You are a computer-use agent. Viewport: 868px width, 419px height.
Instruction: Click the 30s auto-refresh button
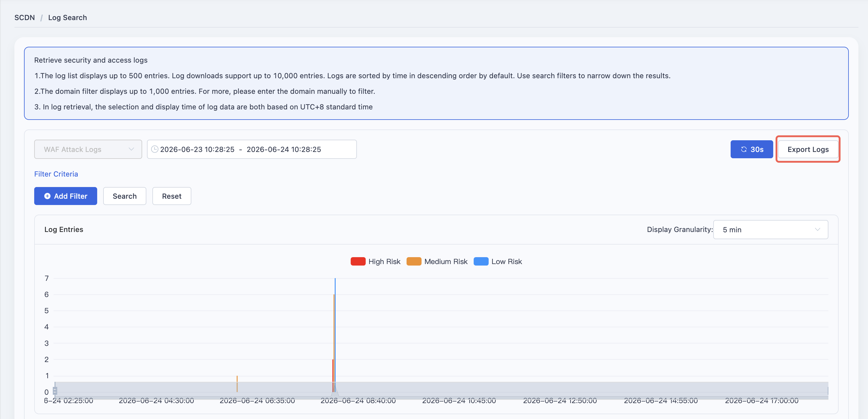pyautogui.click(x=751, y=149)
